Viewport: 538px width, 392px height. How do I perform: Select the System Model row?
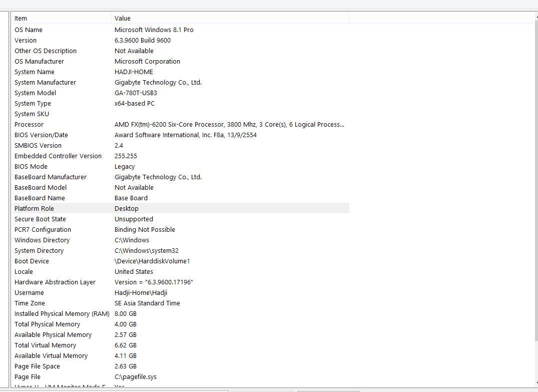pos(35,93)
